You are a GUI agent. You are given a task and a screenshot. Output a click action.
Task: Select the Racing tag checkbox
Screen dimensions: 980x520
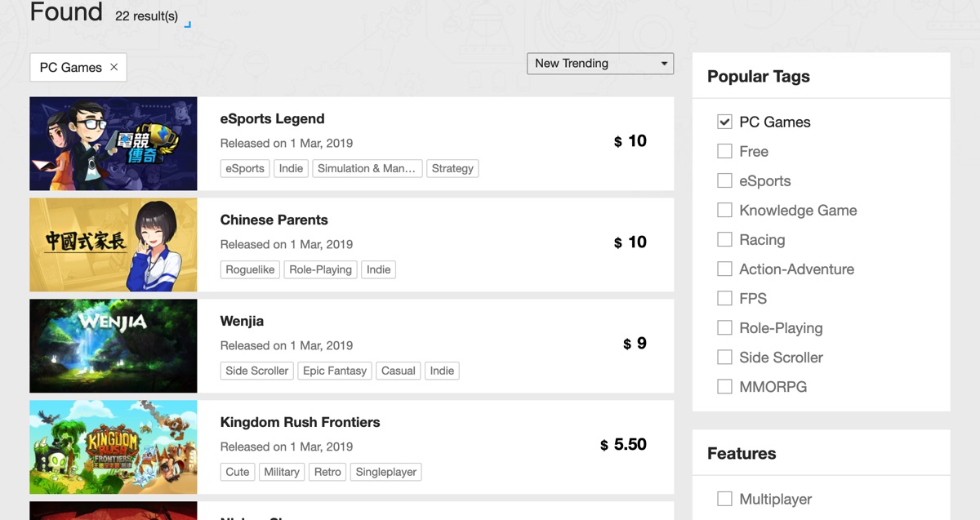point(724,239)
